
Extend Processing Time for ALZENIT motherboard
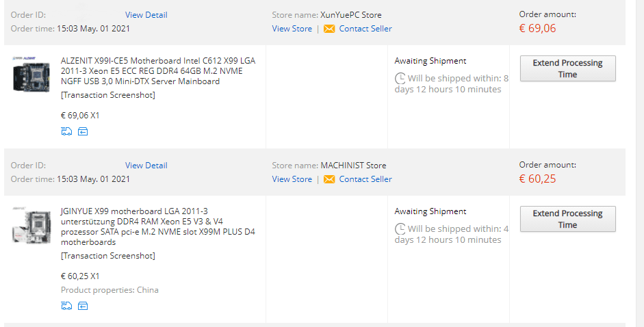tap(567, 68)
